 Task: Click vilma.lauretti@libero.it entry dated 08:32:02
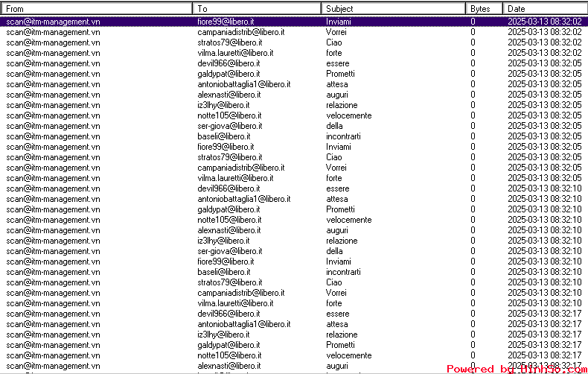[x=294, y=53]
